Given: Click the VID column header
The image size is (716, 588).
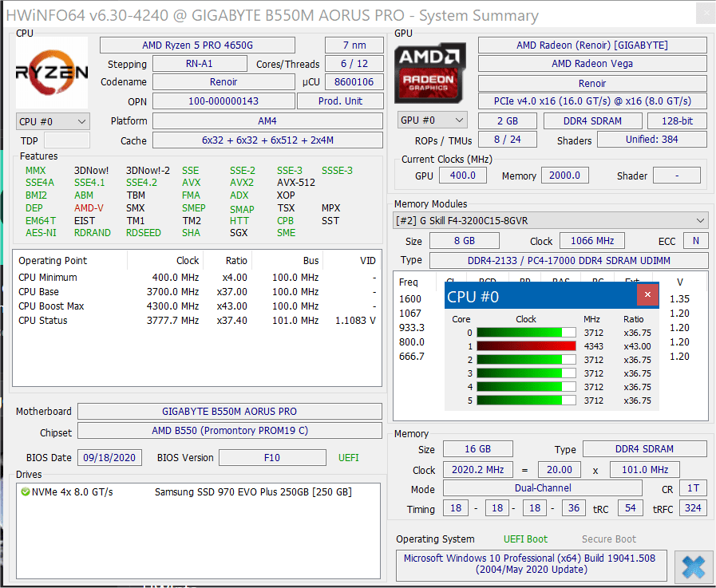Looking at the screenshot, I should 352,261.
